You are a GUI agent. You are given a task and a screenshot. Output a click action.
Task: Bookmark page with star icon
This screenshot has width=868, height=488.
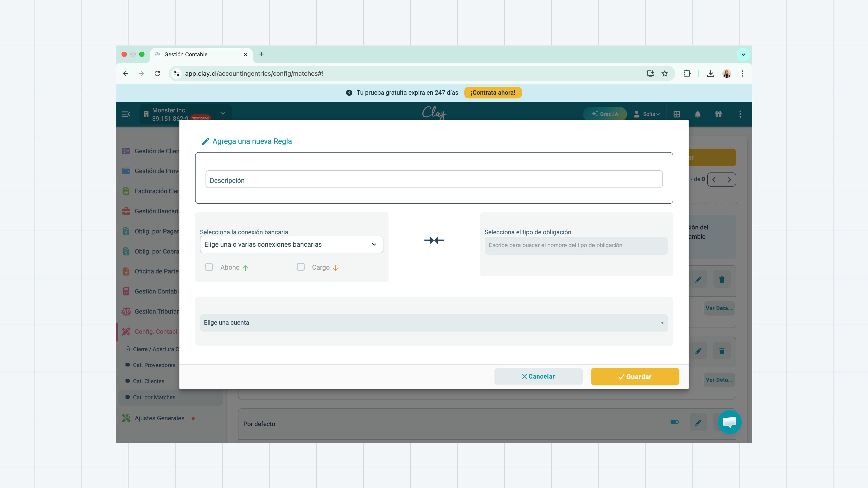[x=664, y=74]
